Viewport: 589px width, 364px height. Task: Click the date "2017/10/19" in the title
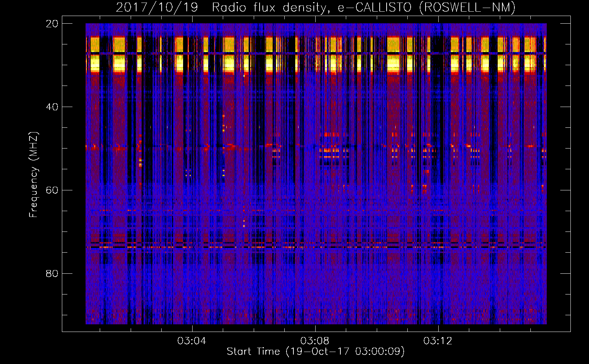click(x=157, y=7)
